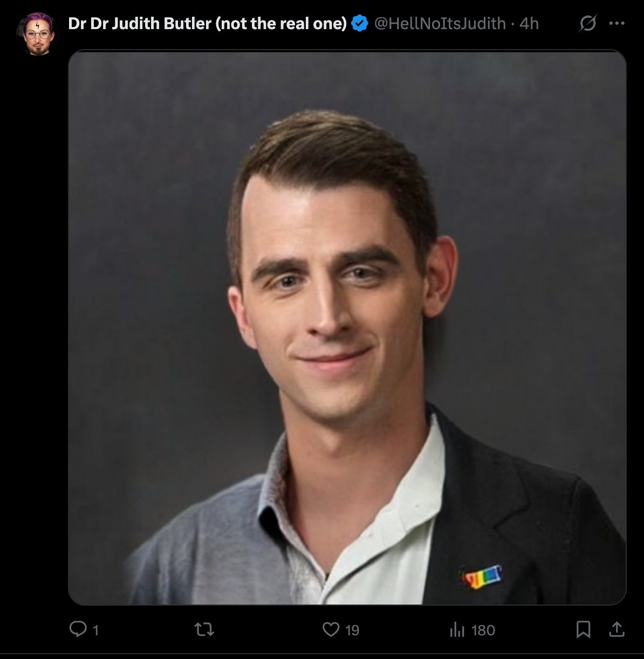Viewport: 644px width, 659px height.
Task: Click the reply count number 1
Action: tap(95, 630)
